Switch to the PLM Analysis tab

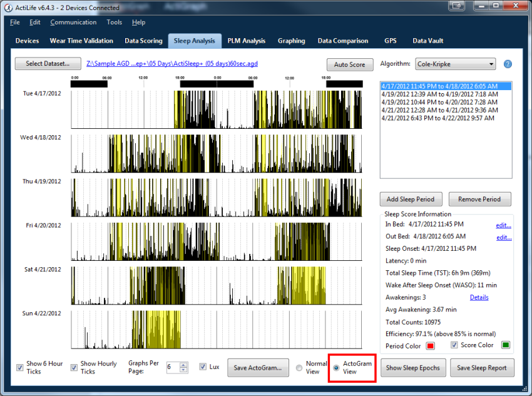pyautogui.click(x=246, y=41)
